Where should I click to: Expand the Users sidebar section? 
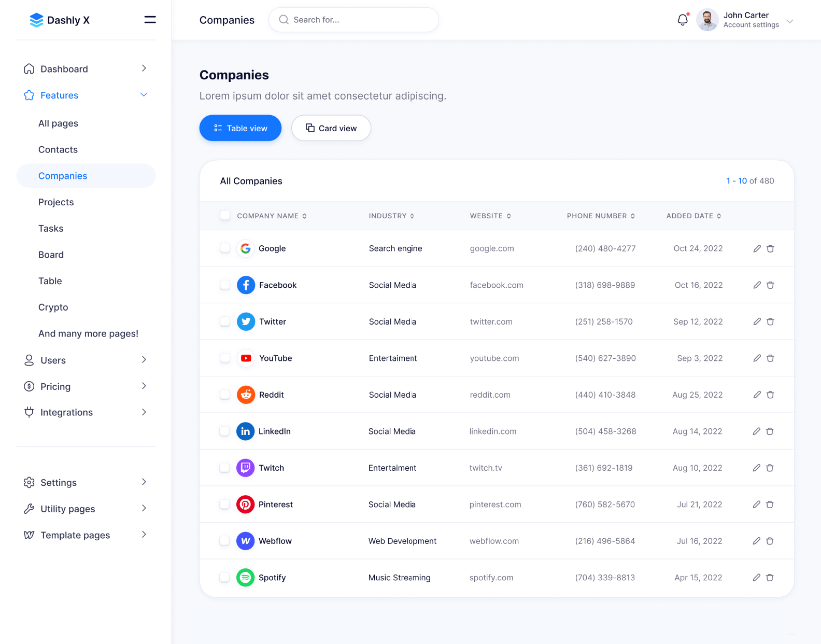coord(86,360)
